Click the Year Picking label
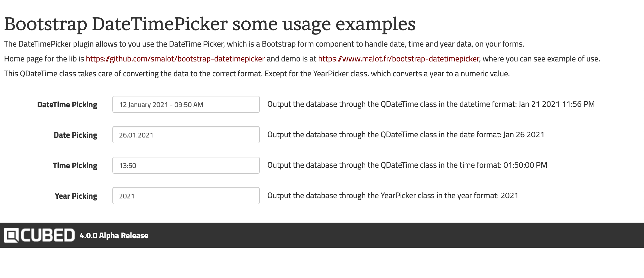The image size is (644, 278). (x=76, y=196)
